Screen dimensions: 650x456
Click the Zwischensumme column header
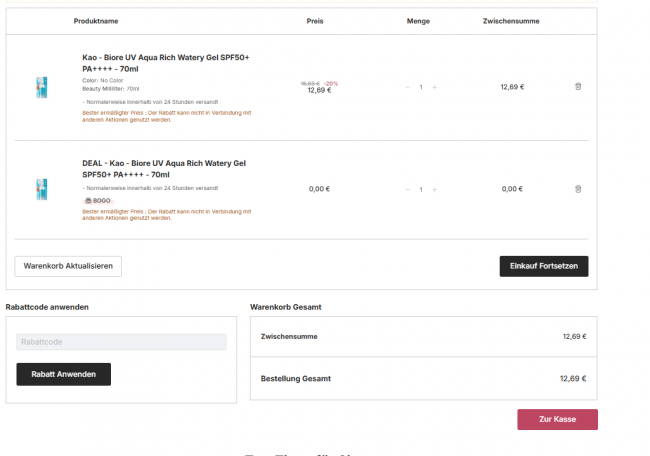point(511,21)
